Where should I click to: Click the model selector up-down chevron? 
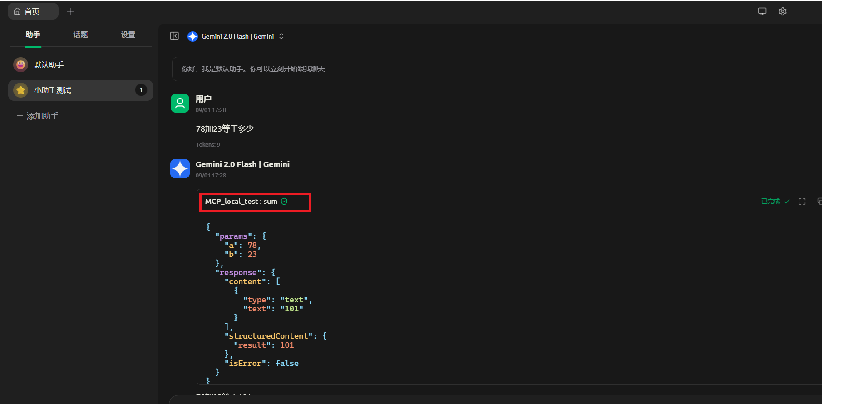click(x=281, y=36)
